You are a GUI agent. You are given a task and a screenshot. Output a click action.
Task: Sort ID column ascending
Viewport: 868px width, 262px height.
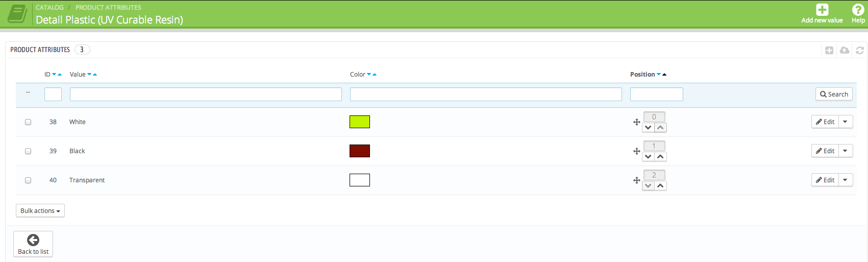click(x=60, y=75)
